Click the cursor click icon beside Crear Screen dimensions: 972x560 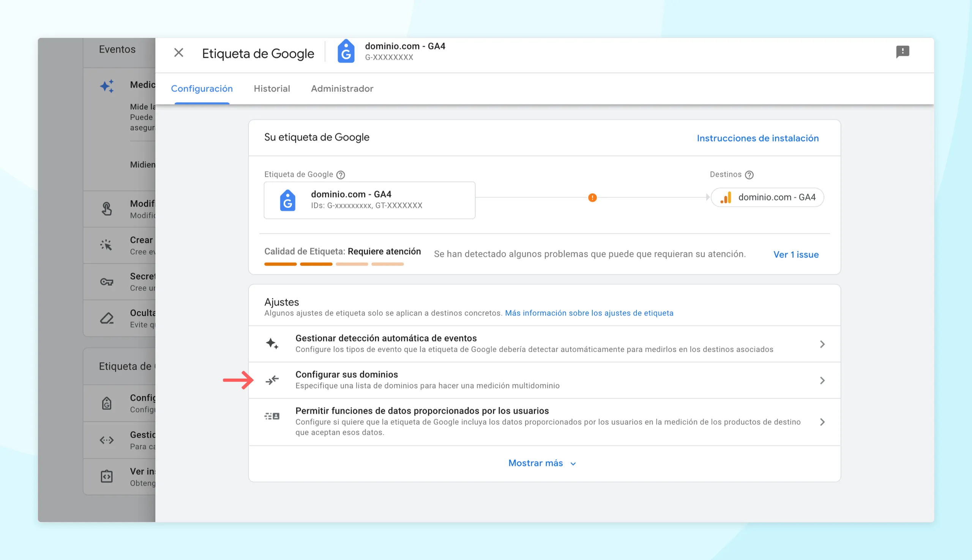click(x=106, y=245)
